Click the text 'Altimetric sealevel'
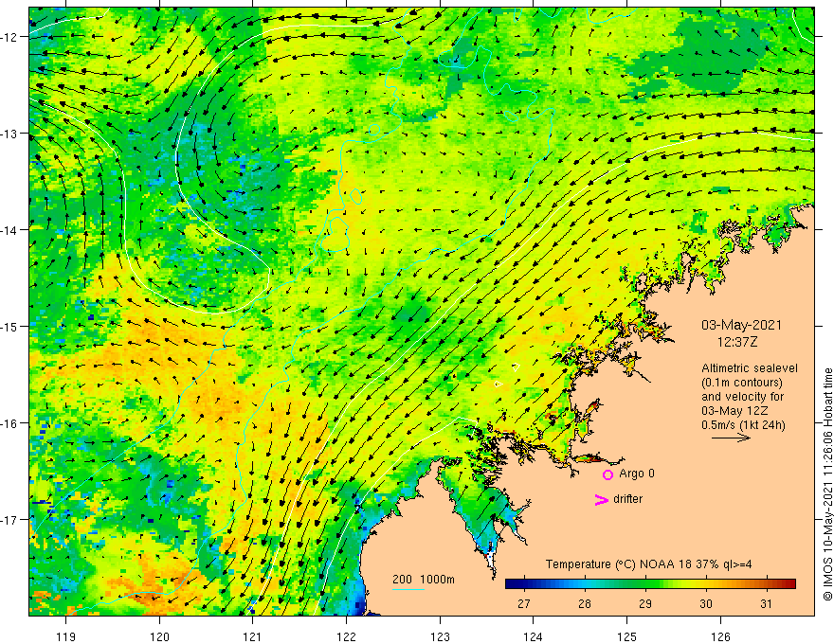 (750, 368)
